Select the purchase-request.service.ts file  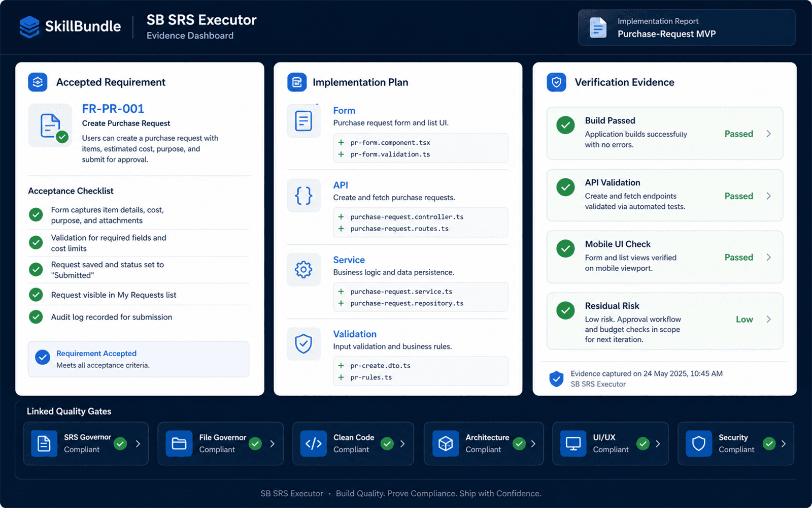point(401,292)
